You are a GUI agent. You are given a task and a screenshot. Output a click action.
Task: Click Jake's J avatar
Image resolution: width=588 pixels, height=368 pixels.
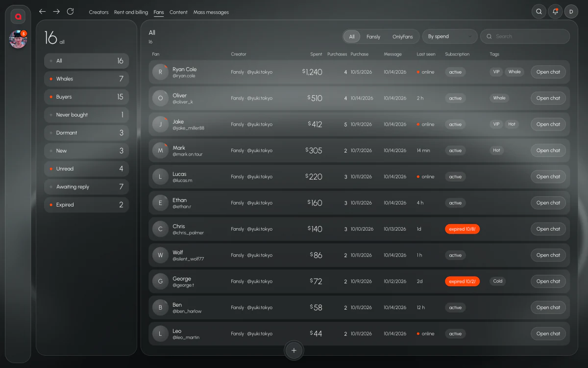pyautogui.click(x=160, y=124)
